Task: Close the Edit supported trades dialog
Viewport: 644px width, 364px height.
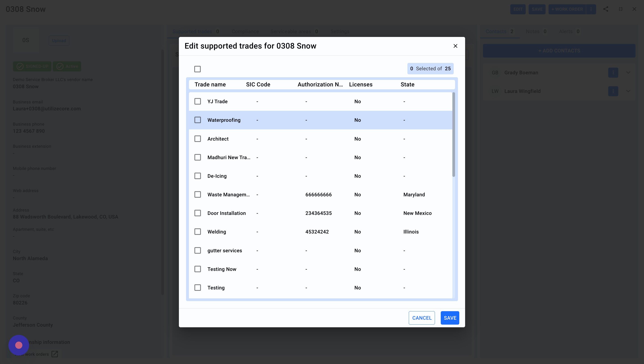Action: click(455, 46)
